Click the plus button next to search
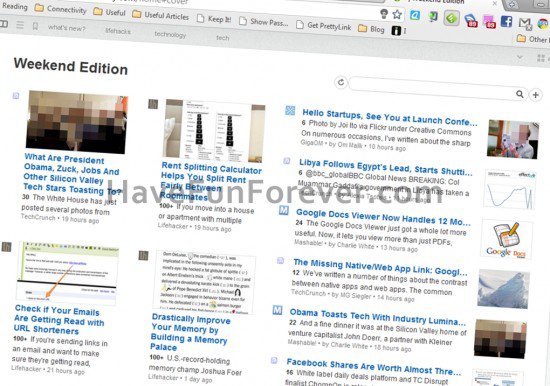This screenshot has height=386, width=550. pos(536,95)
